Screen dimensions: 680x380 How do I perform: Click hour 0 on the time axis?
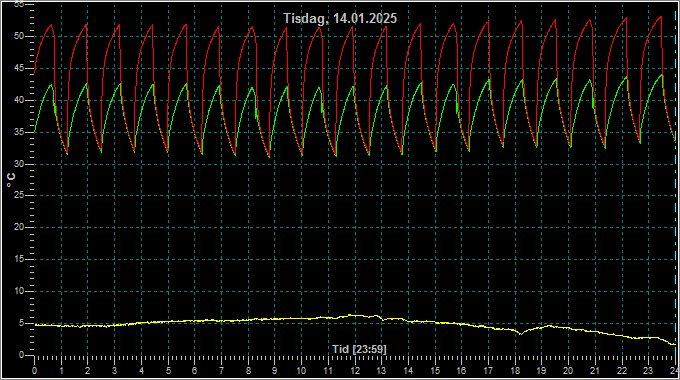[x=34, y=371]
